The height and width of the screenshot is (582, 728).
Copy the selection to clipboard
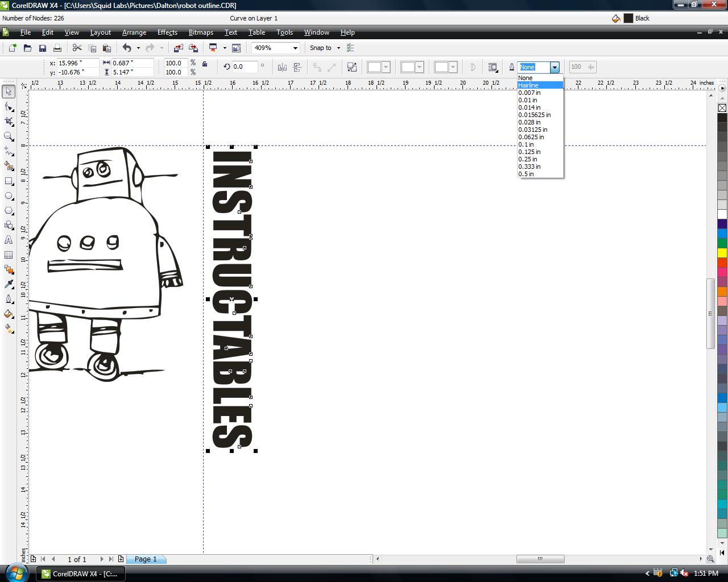click(92, 48)
